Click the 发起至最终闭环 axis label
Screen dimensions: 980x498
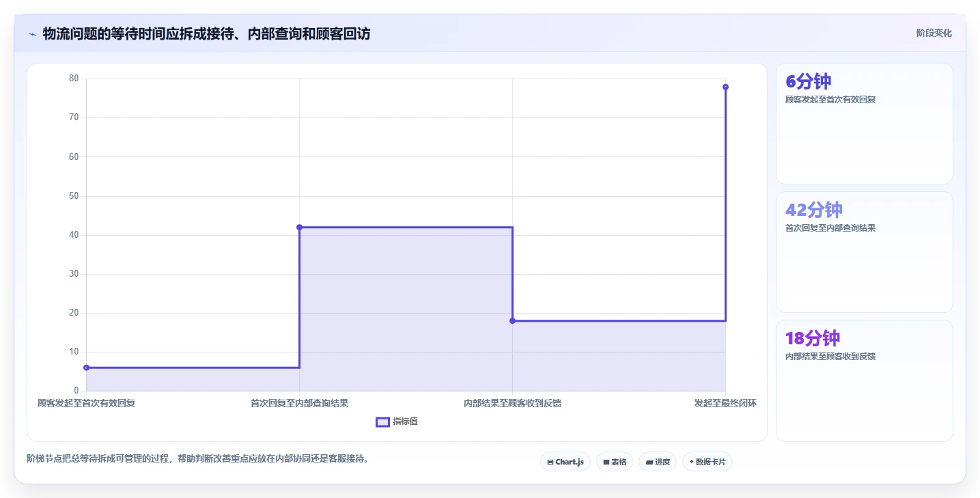tap(725, 403)
